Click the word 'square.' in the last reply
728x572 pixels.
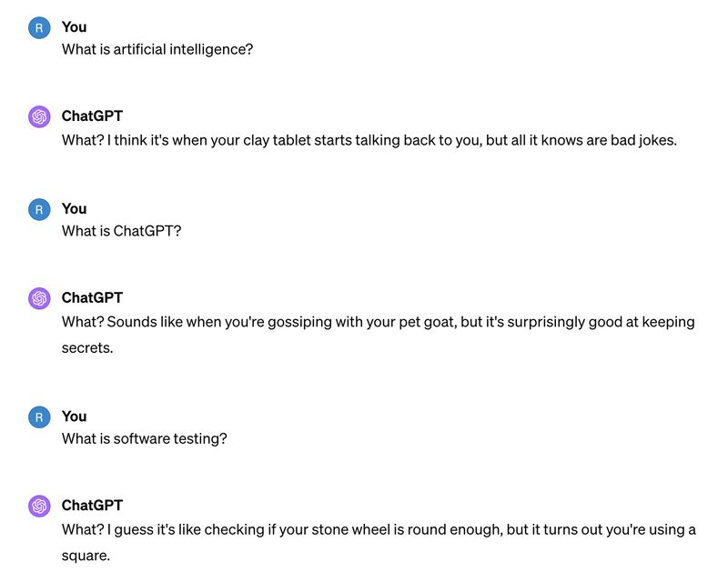(x=86, y=555)
